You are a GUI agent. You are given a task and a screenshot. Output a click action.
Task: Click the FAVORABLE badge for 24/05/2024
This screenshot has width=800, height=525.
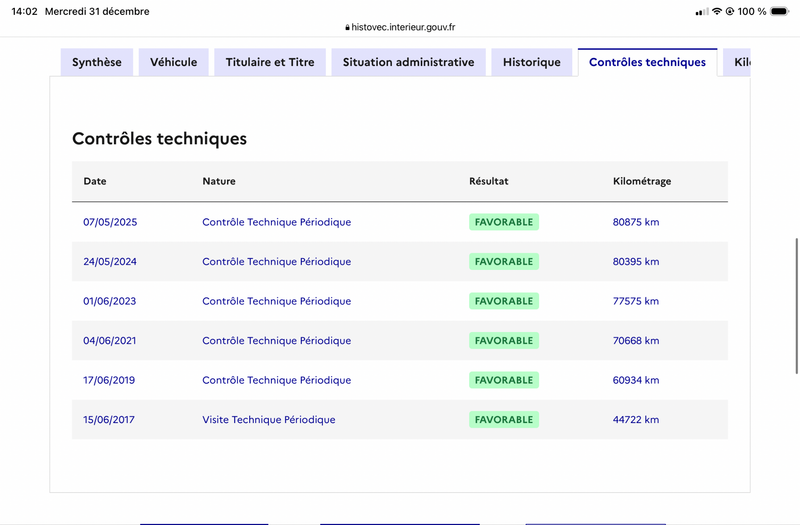504,262
